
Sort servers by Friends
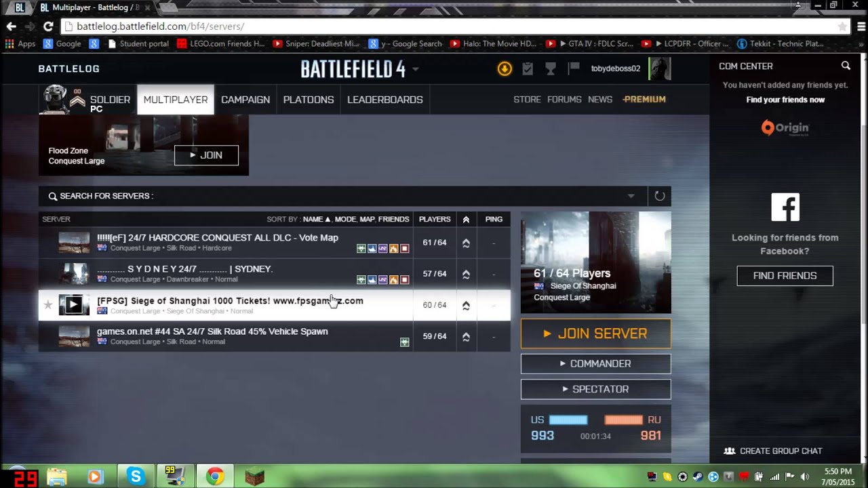click(393, 219)
